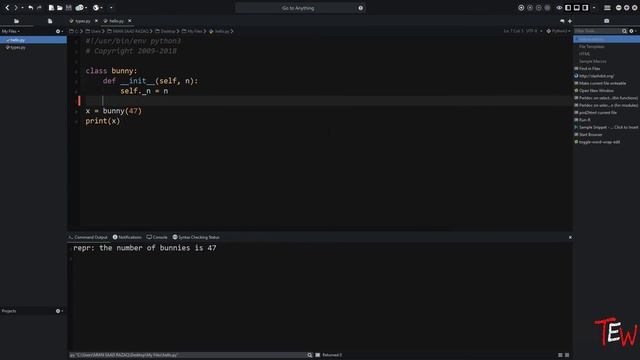Insert the Sample Snippet tool
Viewport: 640px width, 360px height.
tap(607, 127)
